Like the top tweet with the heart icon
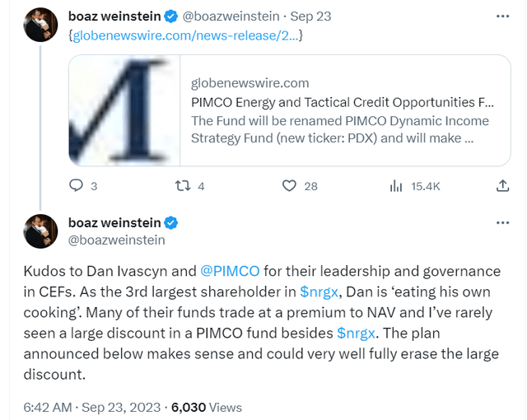The height and width of the screenshot is (420, 527). 288,186
